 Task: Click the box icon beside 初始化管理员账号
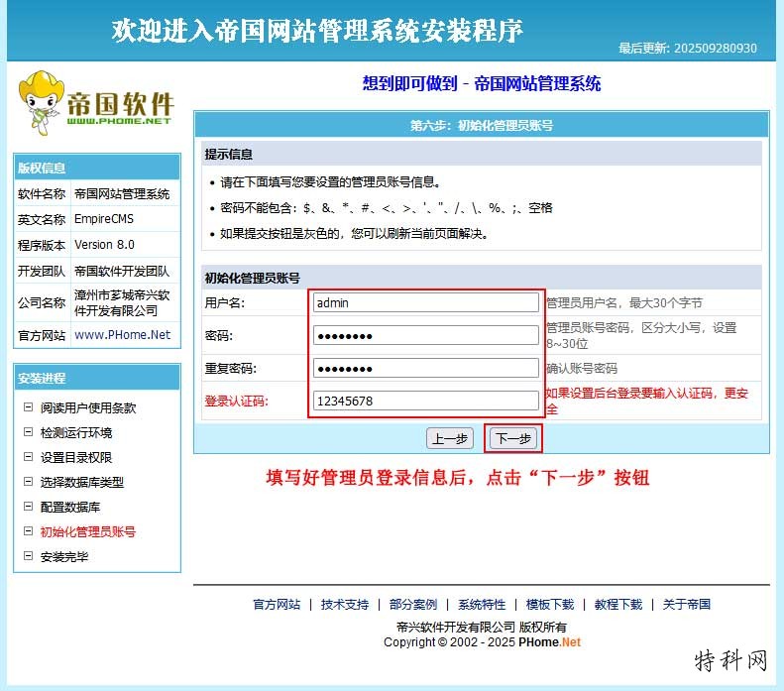tap(29, 531)
